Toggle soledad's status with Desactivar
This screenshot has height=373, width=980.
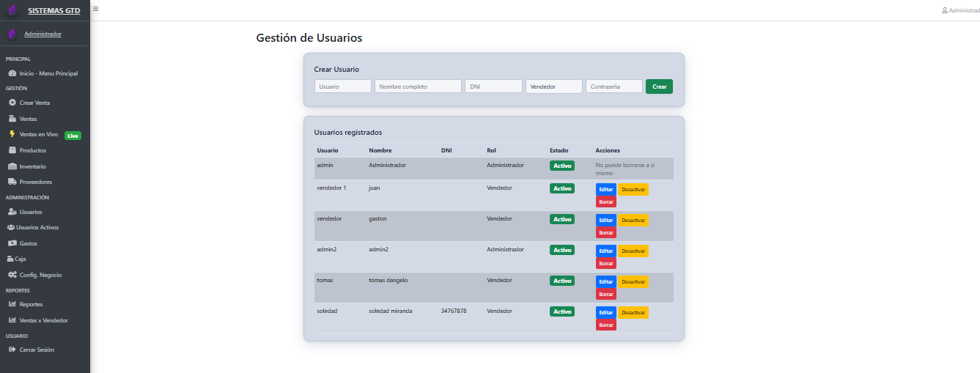tap(633, 312)
